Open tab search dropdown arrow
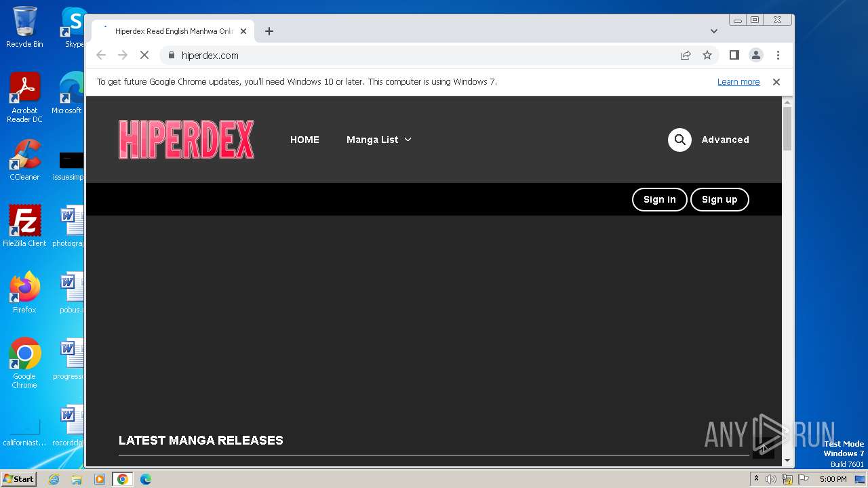This screenshot has height=488, width=868. tap(714, 31)
